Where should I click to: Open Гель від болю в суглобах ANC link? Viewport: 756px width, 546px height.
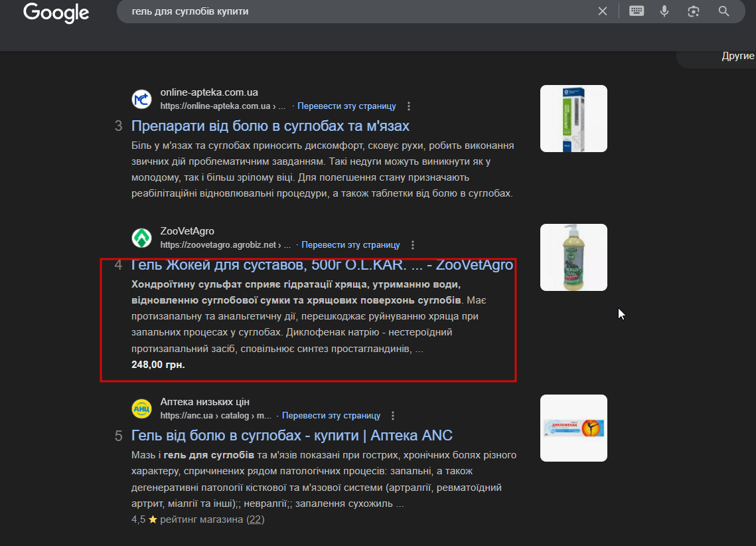coord(292,436)
